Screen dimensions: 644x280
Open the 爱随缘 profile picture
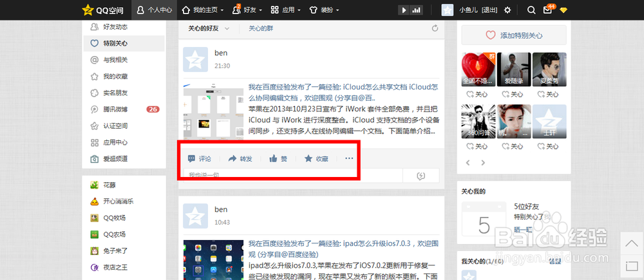coord(514,70)
